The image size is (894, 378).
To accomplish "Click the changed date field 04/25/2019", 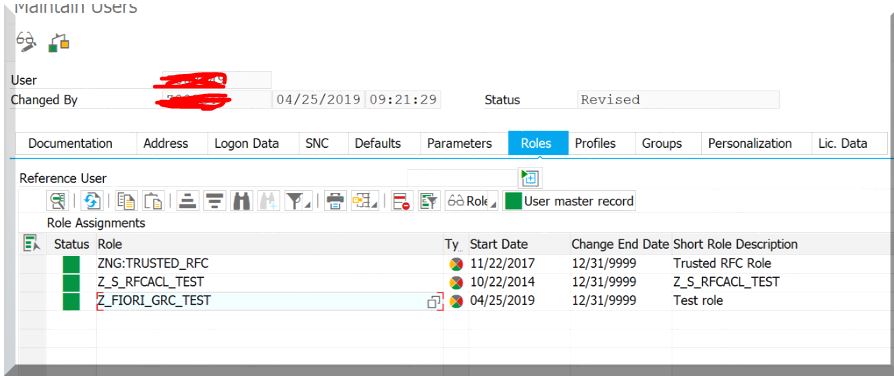I will [x=318, y=100].
